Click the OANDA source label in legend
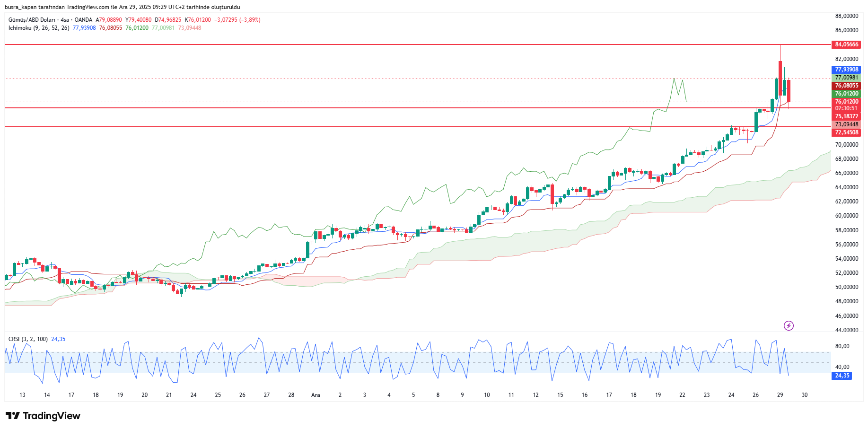Screen dimensions: 868x430 pyautogui.click(x=83, y=20)
